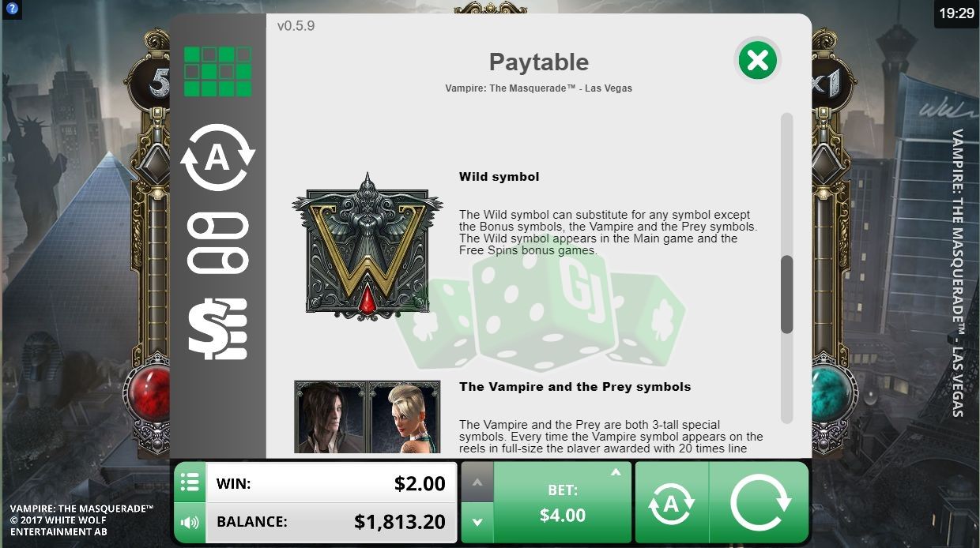Click the red blood orb on the left
Viewport: 980px width, 548px height.
[149, 392]
